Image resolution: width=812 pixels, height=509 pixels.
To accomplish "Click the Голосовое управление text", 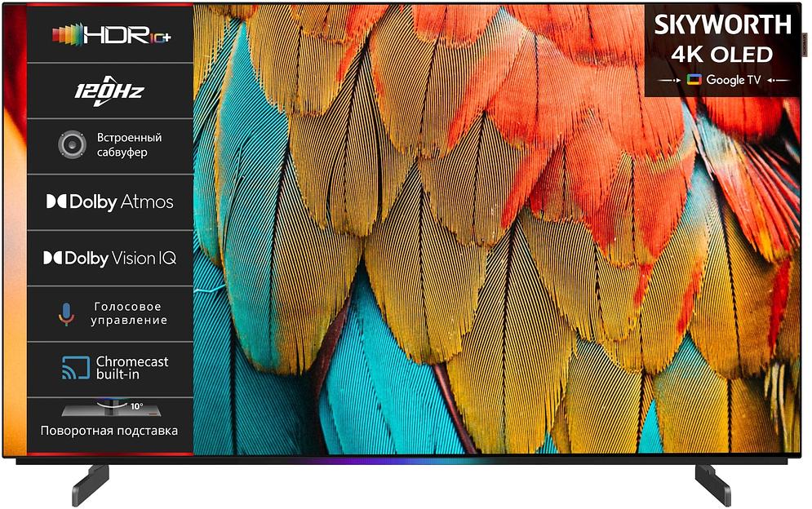I will pyautogui.click(x=129, y=313).
